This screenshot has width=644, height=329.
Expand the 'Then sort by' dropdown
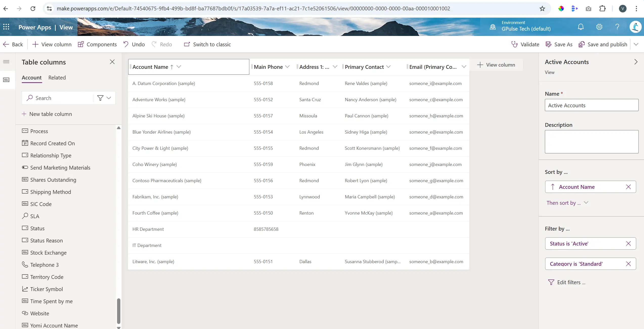coord(586,202)
